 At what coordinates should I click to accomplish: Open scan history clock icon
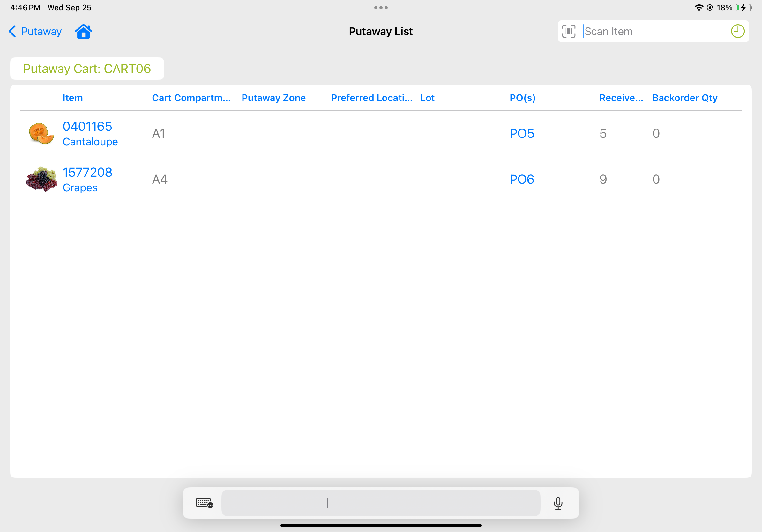[737, 32]
